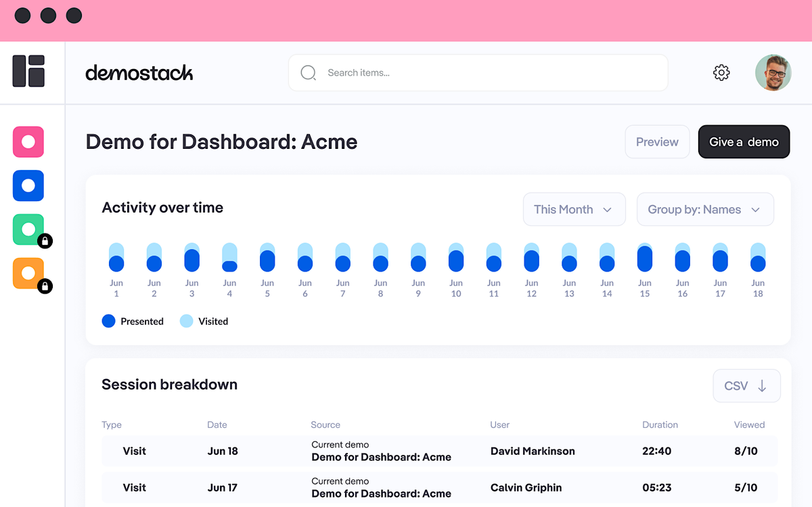Image resolution: width=812 pixels, height=507 pixels.
Task: Open the locked orange sidebar app icon
Action: (x=28, y=273)
